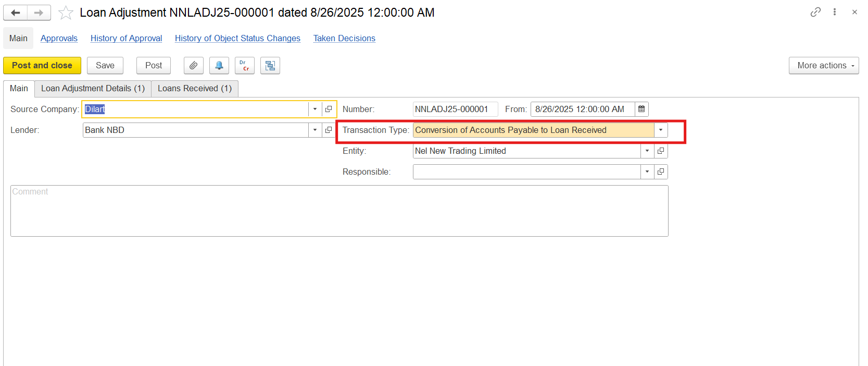Add document to favorites with star

pyautogui.click(x=66, y=13)
